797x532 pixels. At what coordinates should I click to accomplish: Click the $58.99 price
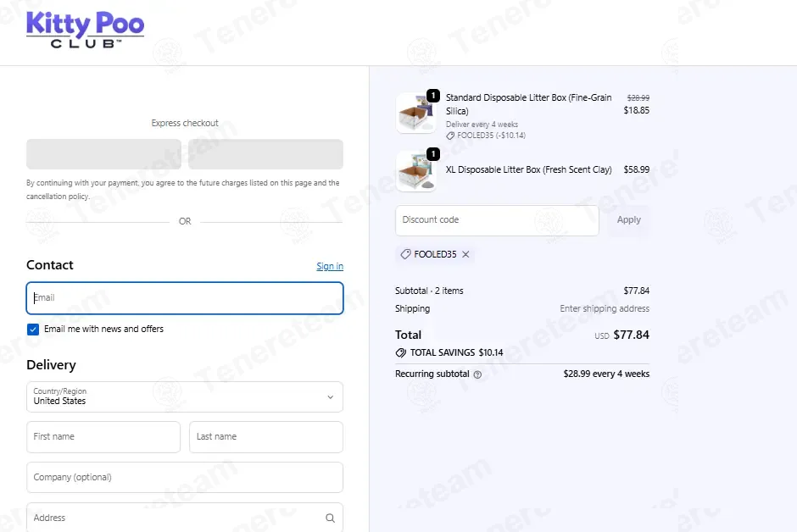[x=637, y=169]
